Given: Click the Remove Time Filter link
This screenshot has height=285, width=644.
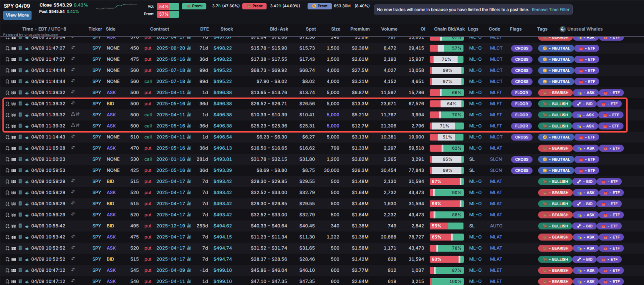Looking at the screenshot, I should (551, 10).
